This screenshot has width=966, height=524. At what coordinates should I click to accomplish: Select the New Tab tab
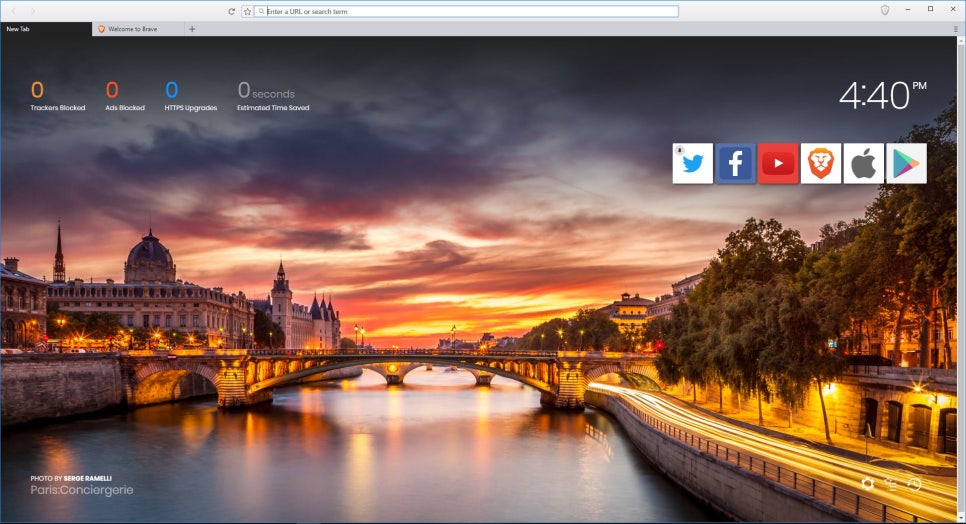pos(45,29)
